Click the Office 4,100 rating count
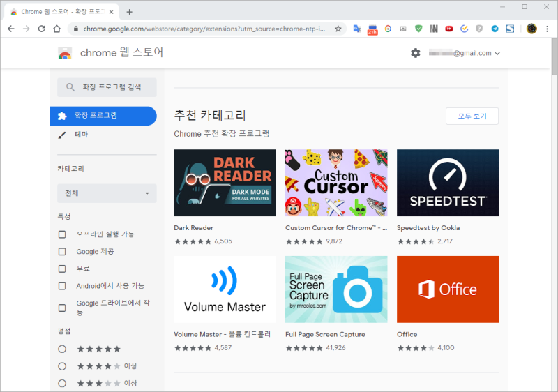558x392 pixels. pos(446,348)
